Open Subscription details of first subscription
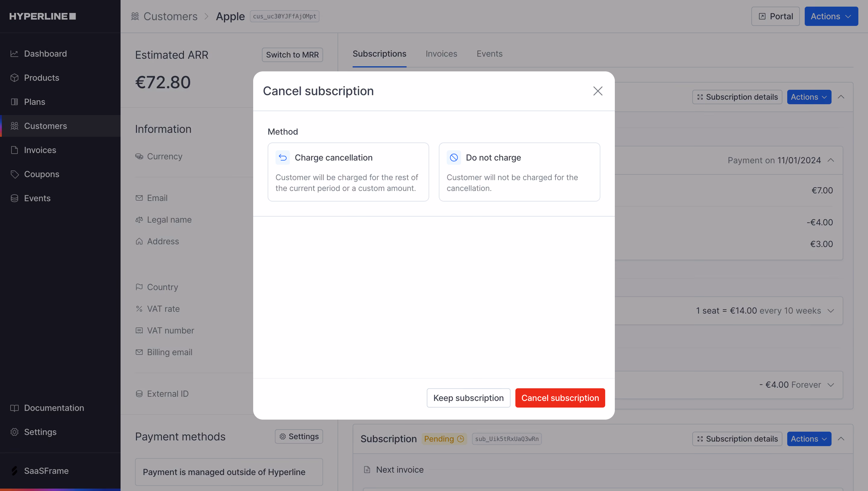The height and width of the screenshot is (491, 868). pyautogui.click(x=737, y=97)
